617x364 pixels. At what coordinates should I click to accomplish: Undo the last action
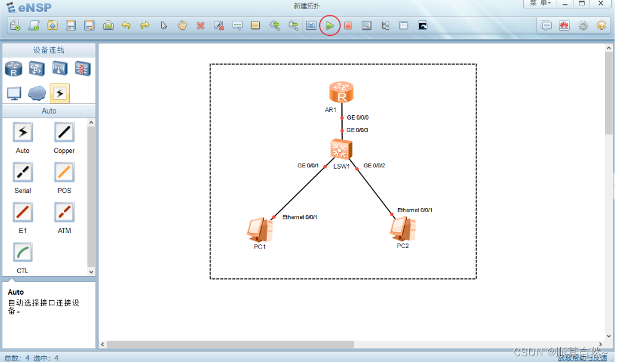[x=126, y=26]
